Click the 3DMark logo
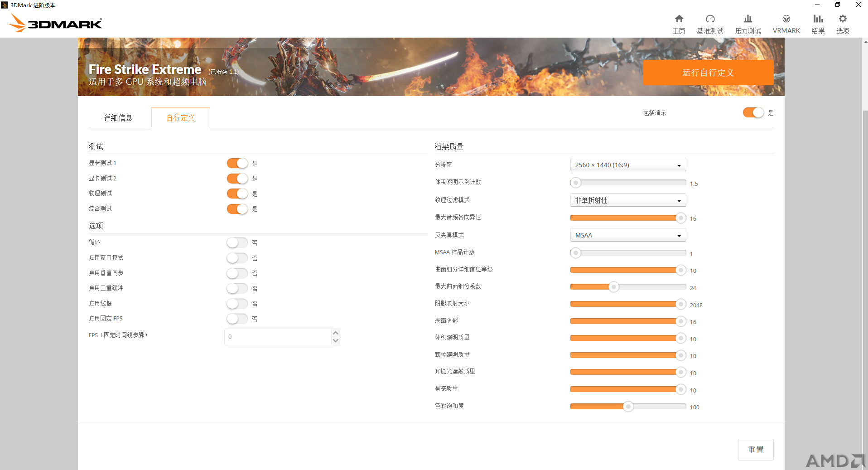The height and width of the screenshot is (470, 868). click(x=56, y=23)
